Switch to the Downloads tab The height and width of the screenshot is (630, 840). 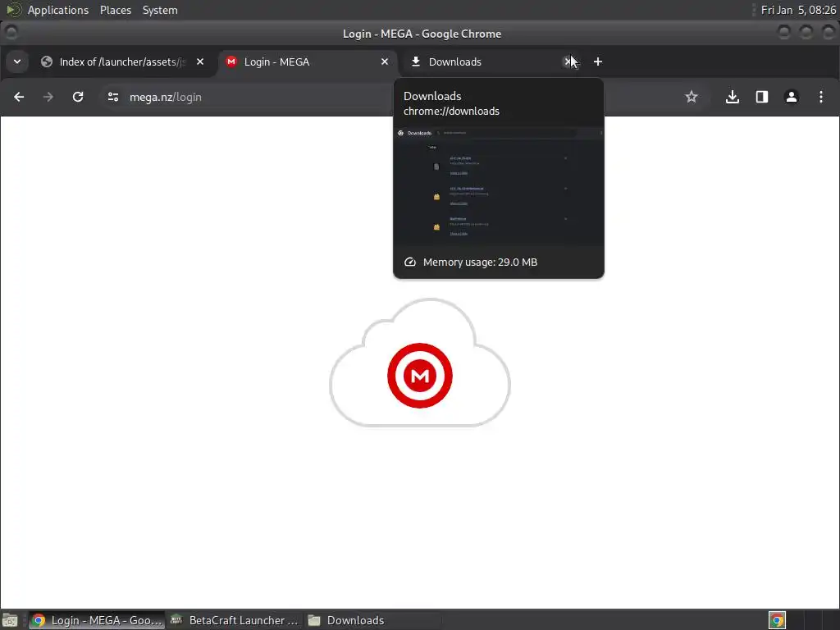(x=491, y=62)
